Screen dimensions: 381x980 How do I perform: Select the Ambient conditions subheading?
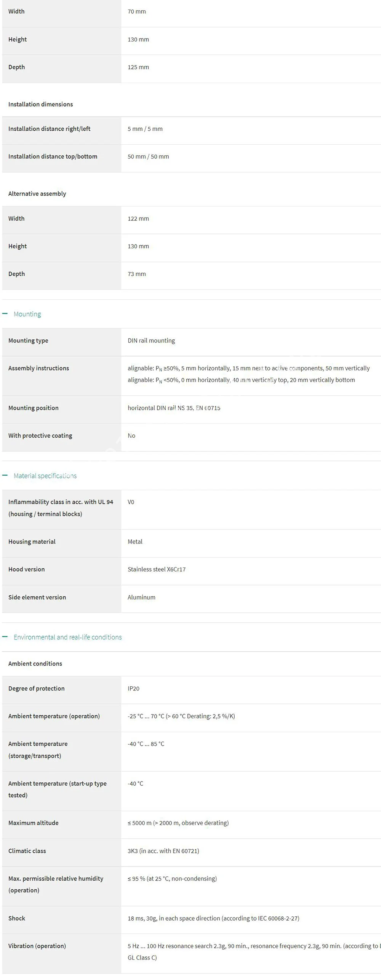35,663
